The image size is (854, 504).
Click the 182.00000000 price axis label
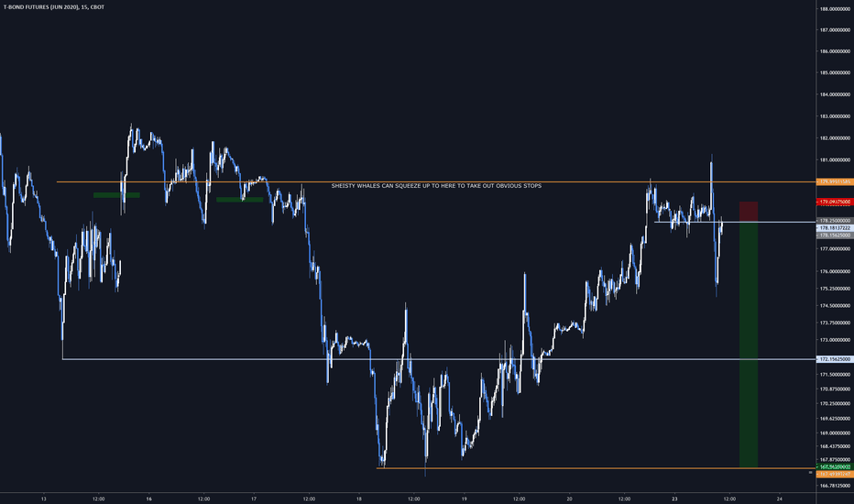[836, 137]
